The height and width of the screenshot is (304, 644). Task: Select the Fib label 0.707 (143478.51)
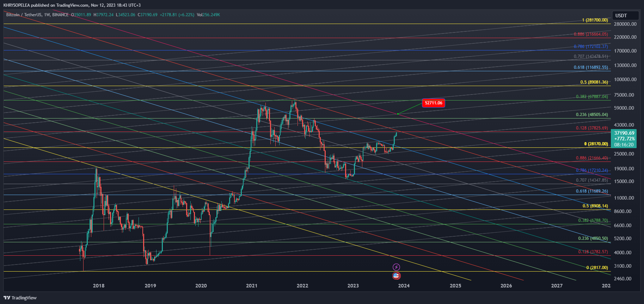[x=591, y=56]
